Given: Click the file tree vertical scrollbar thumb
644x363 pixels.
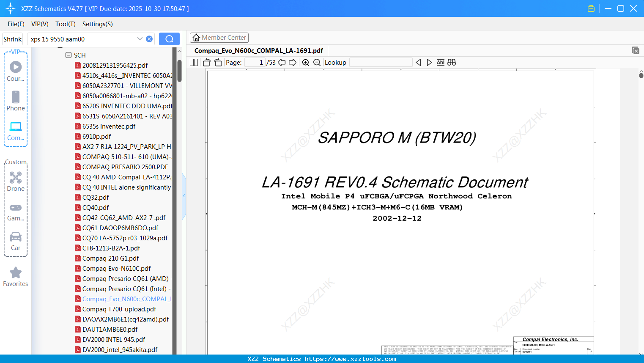Looking at the screenshot, I should coord(179,71).
